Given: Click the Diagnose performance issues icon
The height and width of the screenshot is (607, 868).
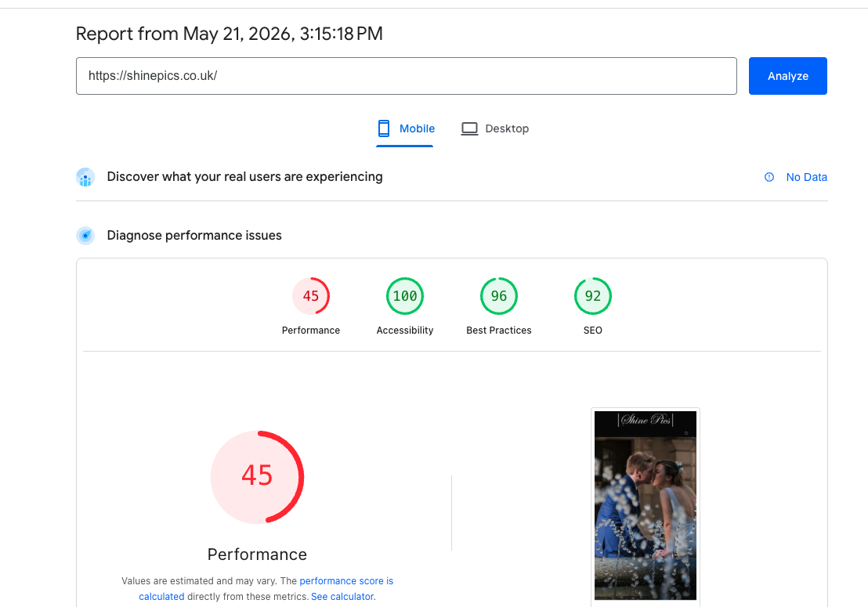Looking at the screenshot, I should 85,236.
